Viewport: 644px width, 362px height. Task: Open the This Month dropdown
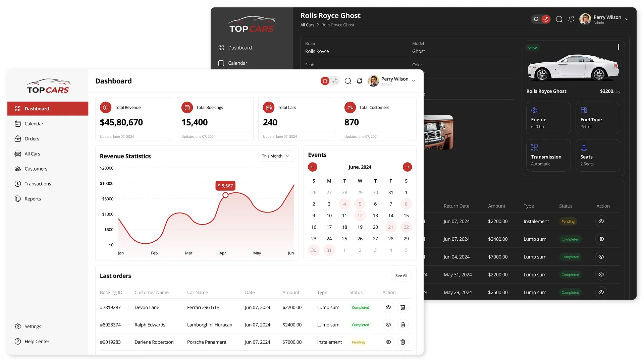click(276, 156)
